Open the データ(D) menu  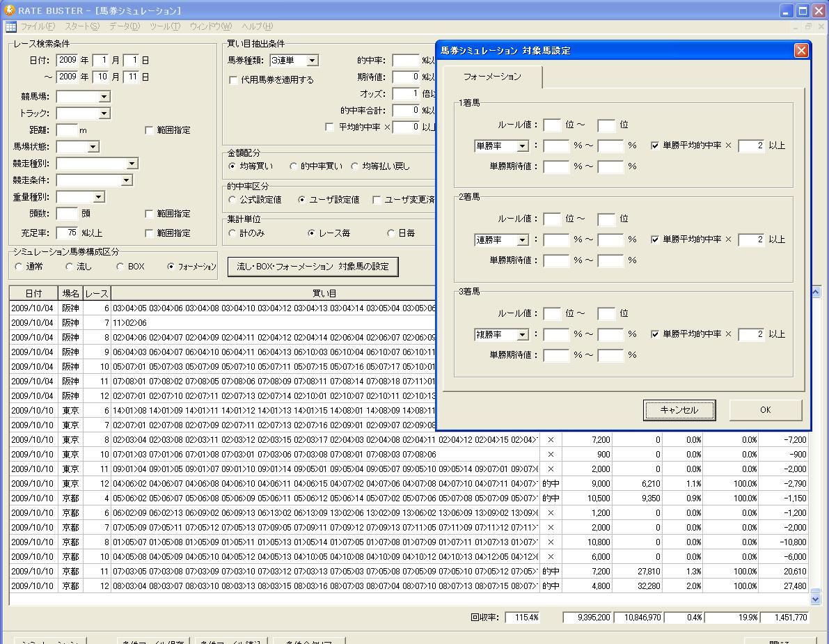point(124,26)
